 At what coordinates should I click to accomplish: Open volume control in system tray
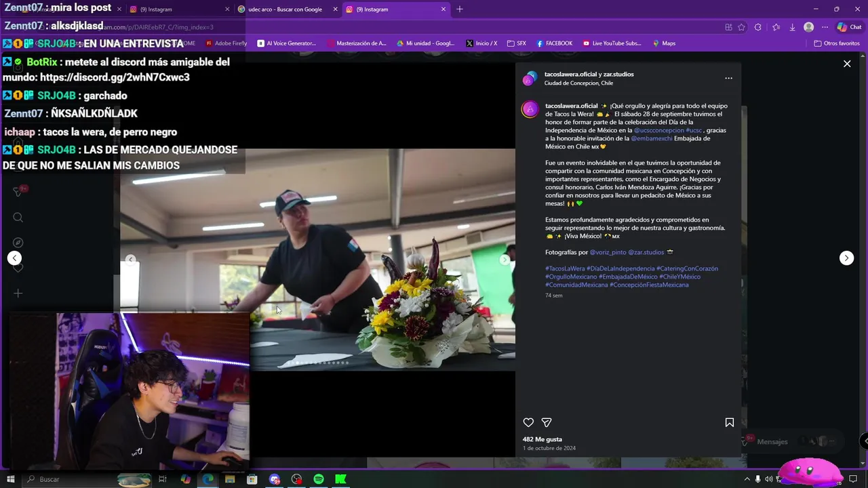pyautogui.click(x=768, y=479)
